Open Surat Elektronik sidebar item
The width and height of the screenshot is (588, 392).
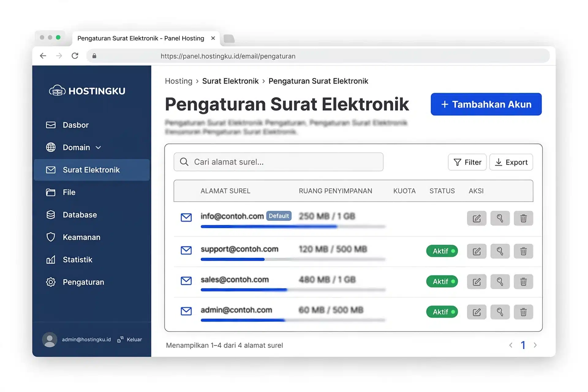pos(91,170)
